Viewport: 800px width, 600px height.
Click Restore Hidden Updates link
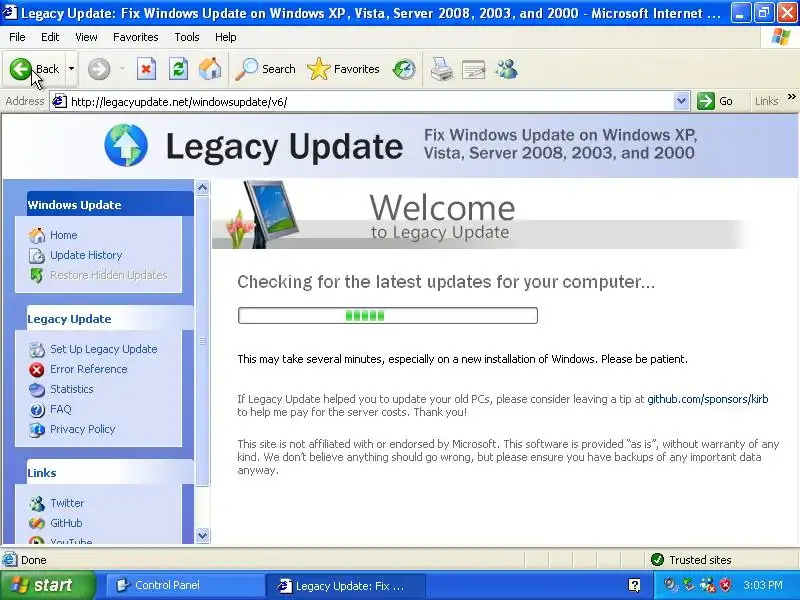[109, 275]
